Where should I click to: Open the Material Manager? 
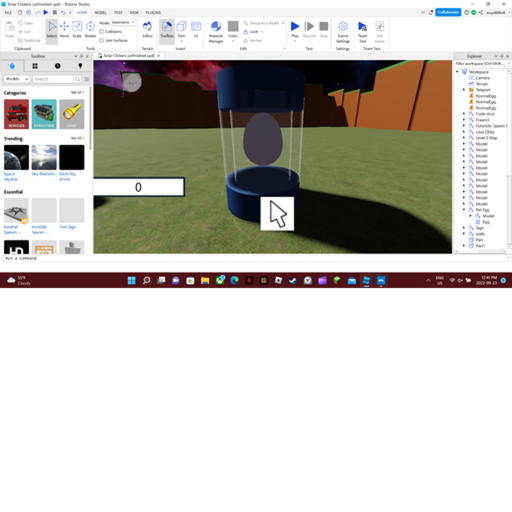(x=216, y=32)
